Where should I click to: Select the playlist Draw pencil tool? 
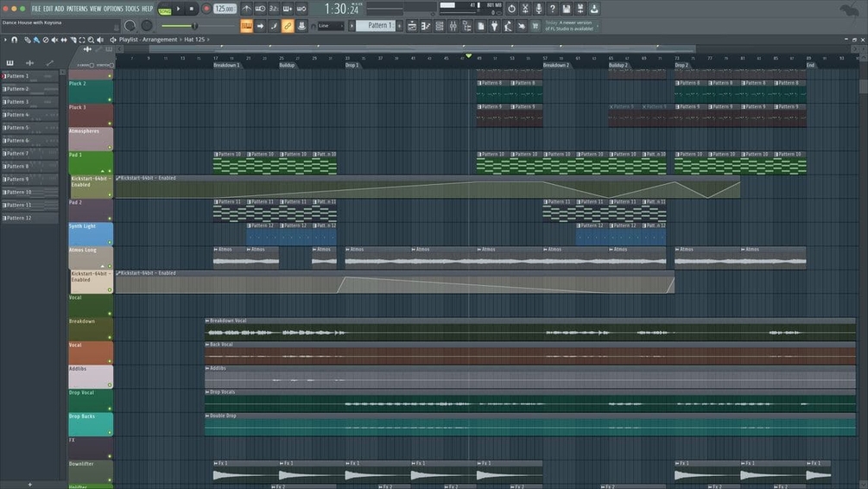27,40
